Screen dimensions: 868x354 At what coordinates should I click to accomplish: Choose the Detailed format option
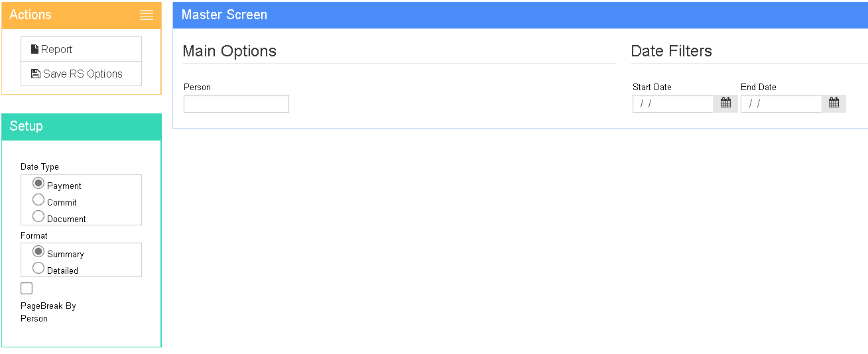pyautogui.click(x=38, y=268)
